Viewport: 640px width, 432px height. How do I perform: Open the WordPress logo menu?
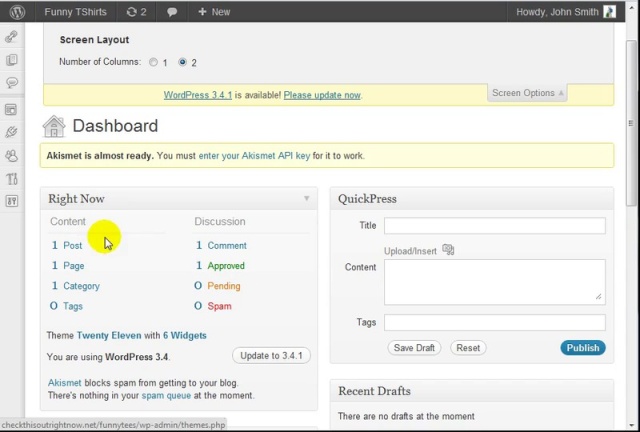pos(17,12)
